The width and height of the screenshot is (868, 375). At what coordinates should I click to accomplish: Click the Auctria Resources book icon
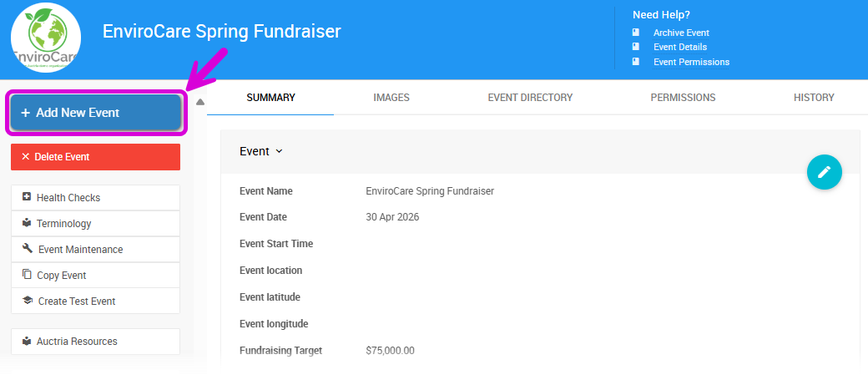27,341
